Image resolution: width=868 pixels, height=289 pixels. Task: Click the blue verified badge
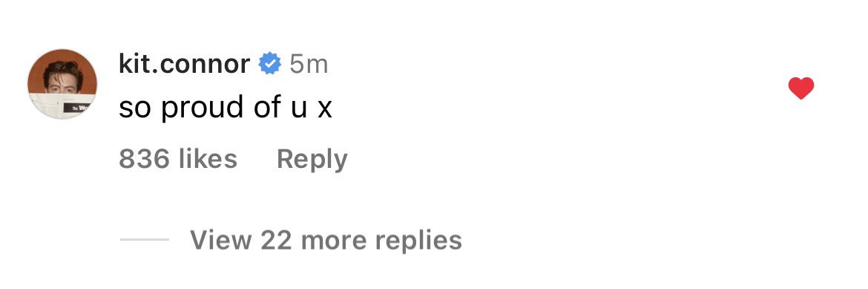270,65
